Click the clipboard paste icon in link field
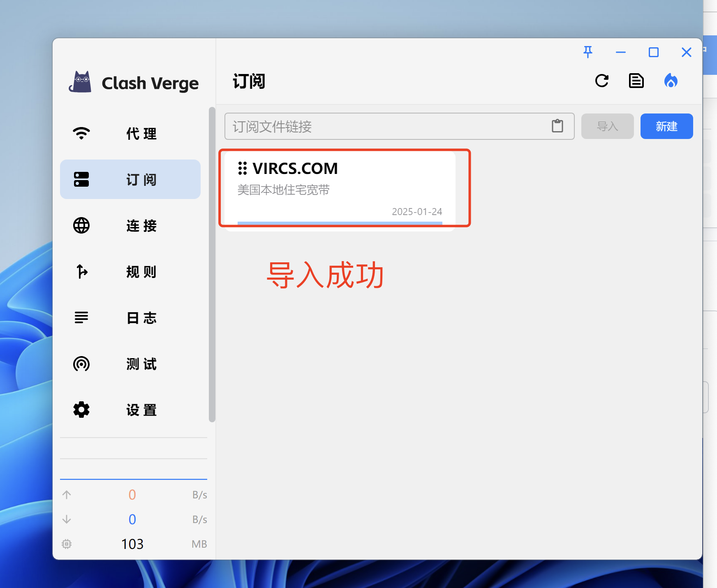Image resolution: width=717 pixels, height=588 pixels. [557, 126]
